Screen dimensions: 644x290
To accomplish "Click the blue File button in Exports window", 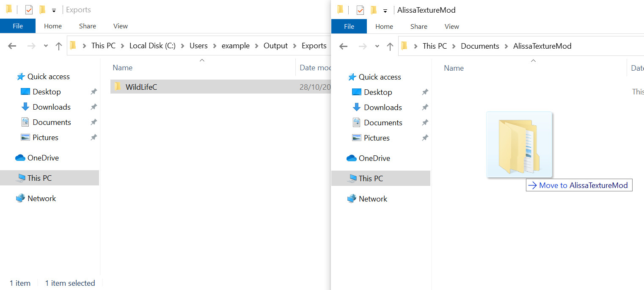I will pos(18,26).
